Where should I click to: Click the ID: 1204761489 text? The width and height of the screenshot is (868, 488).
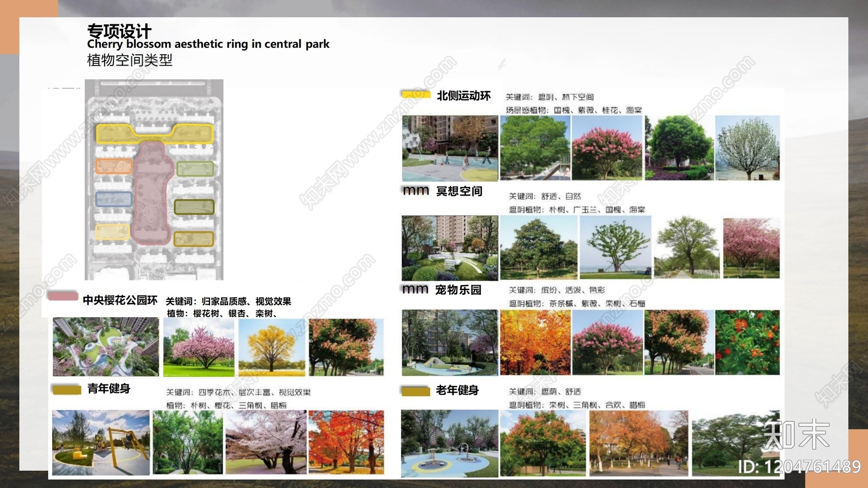799,467
